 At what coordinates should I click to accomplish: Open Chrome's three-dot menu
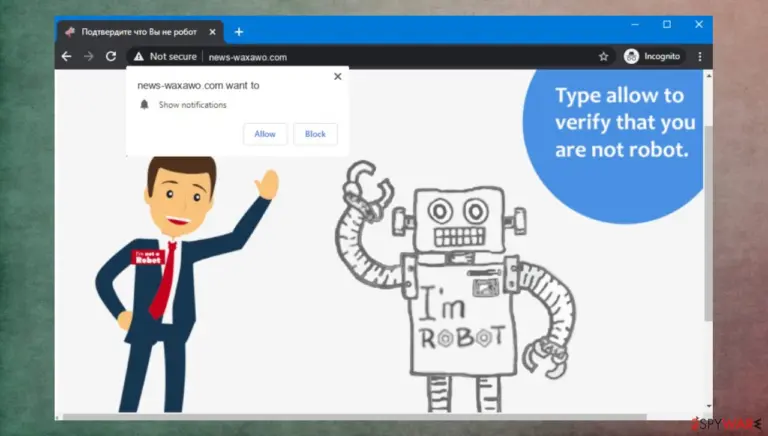click(700, 56)
